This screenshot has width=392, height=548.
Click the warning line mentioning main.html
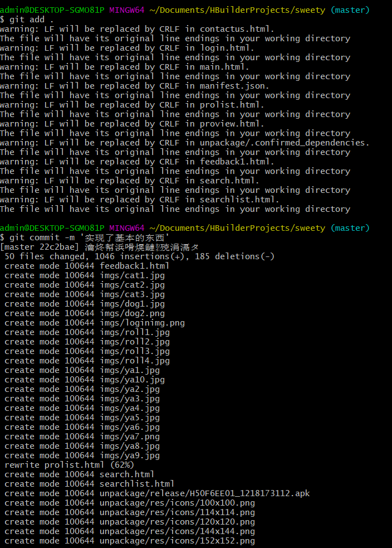(x=125, y=67)
